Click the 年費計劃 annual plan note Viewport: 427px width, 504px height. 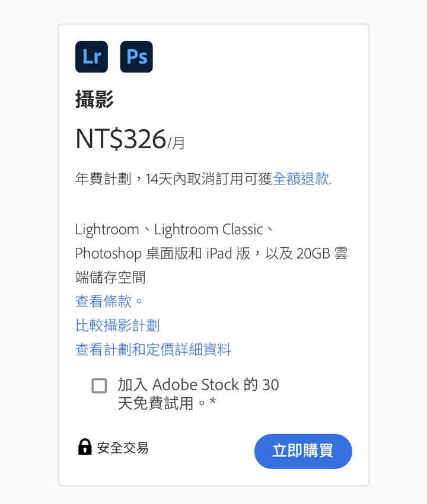pos(103,178)
